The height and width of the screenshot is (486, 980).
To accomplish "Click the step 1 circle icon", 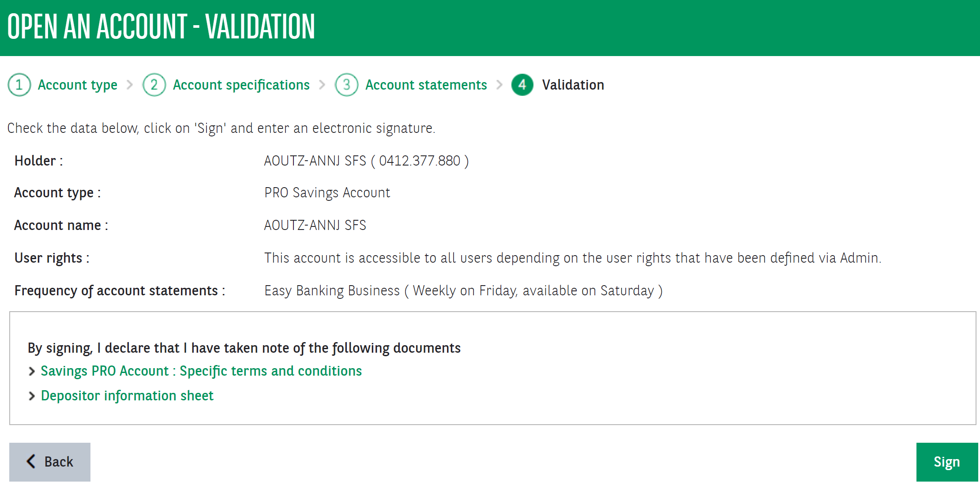I will pyautogui.click(x=19, y=85).
